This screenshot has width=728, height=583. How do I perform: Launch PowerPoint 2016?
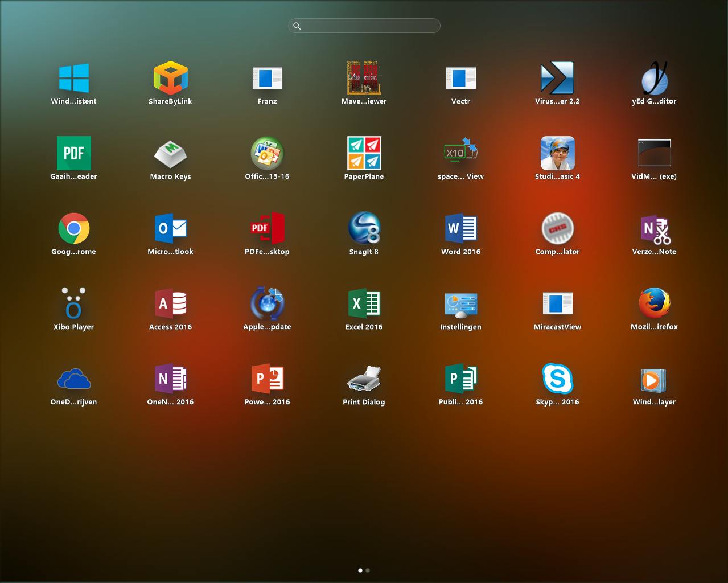267,378
